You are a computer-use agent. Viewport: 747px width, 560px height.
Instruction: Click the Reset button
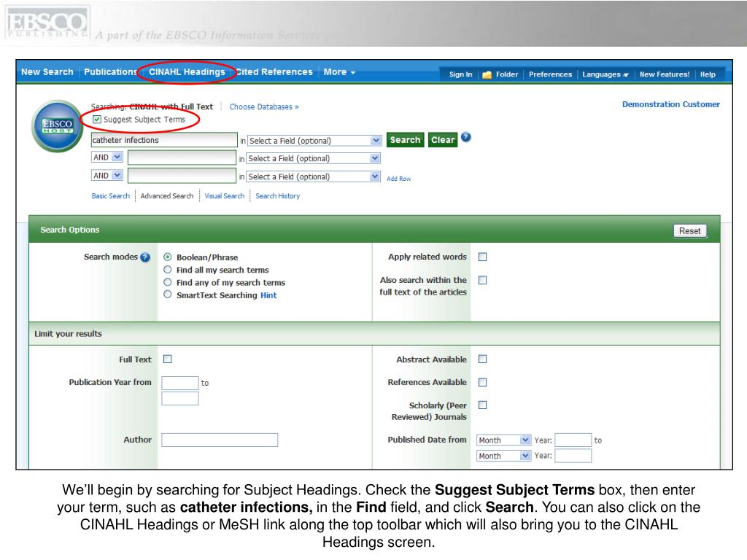point(690,231)
